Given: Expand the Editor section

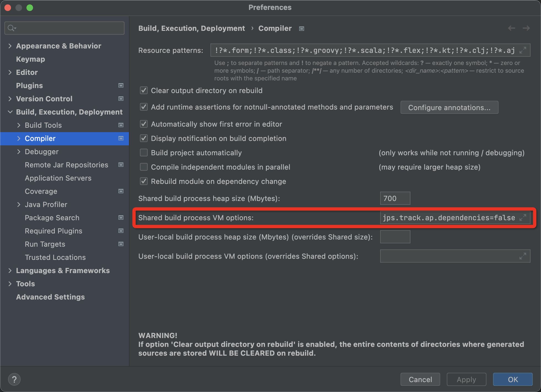Looking at the screenshot, I should 10,72.
